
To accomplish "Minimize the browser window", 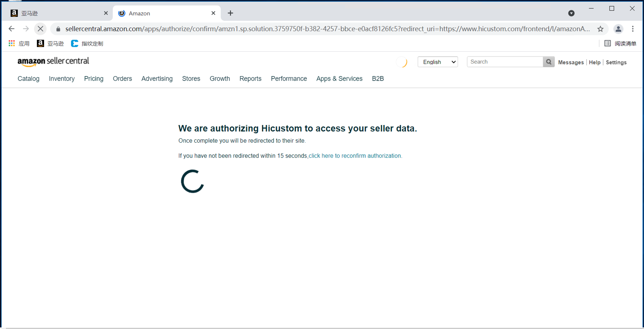I will coord(591,8).
